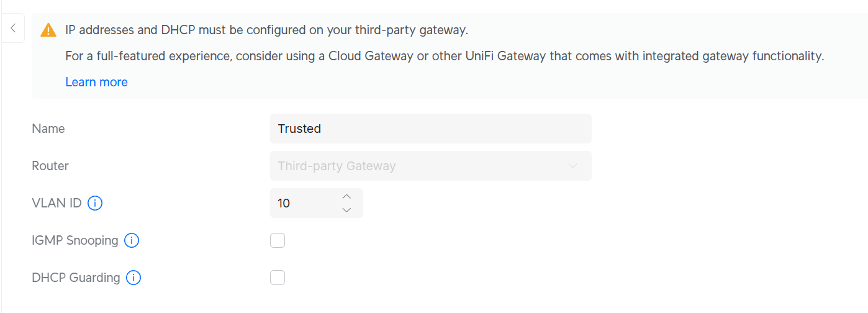Viewport: 868px width, 313px height.
Task: Click the Router dropdown chevron arrow
Action: click(573, 166)
